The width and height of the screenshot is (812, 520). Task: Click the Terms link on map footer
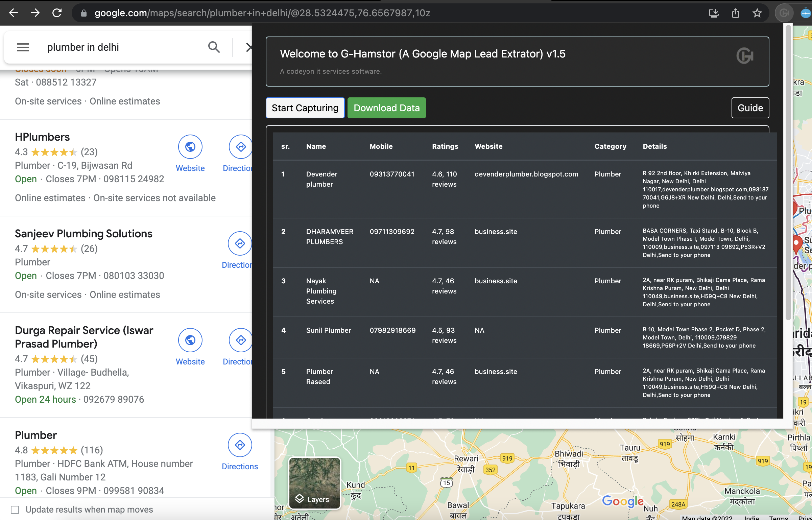coord(778,517)
